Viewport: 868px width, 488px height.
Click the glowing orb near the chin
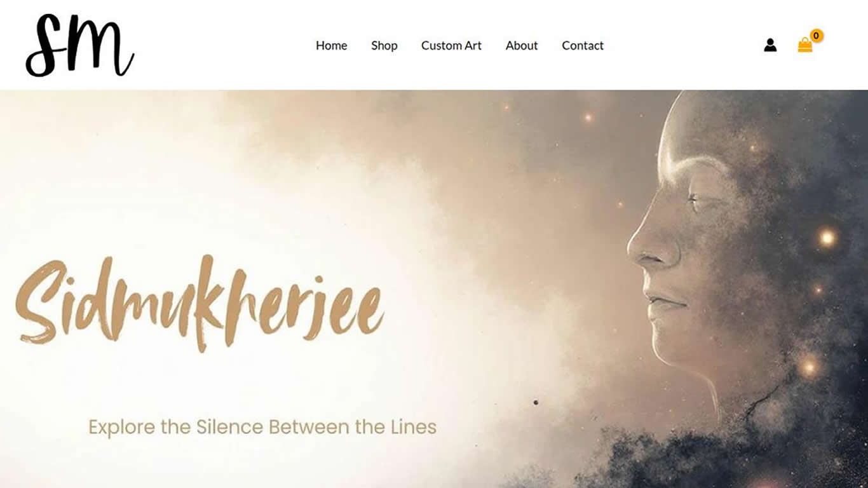click(x=809, y=367)
